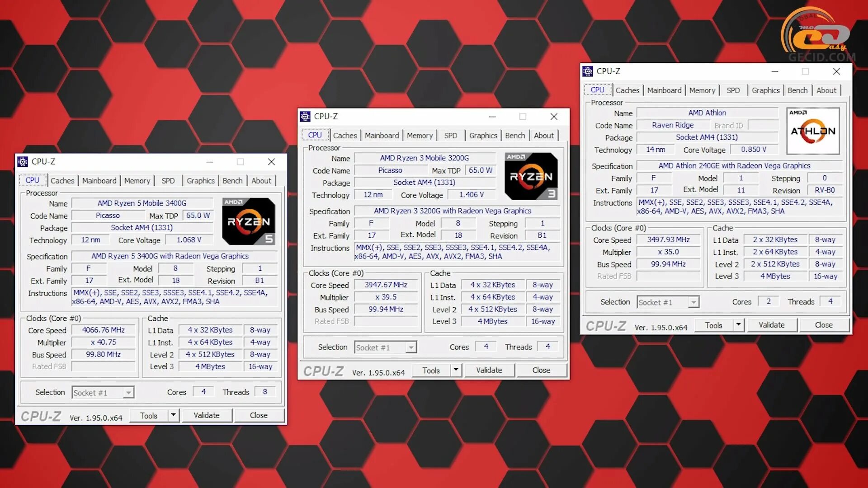
Task: Open About tab in Athlon window
Action: click(826, 90)
